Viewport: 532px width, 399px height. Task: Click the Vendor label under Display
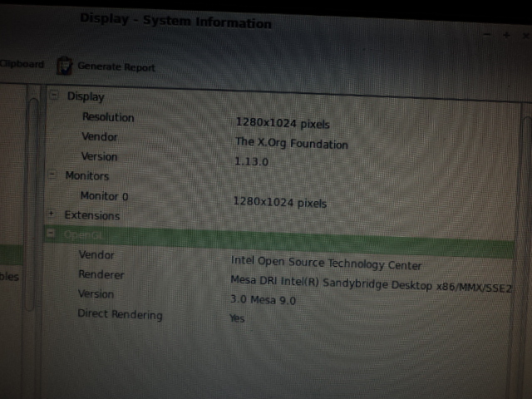(x=100, y=136)
